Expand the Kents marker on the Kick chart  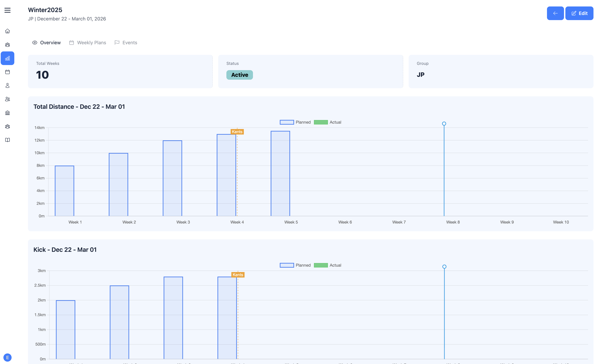[238, 275]
